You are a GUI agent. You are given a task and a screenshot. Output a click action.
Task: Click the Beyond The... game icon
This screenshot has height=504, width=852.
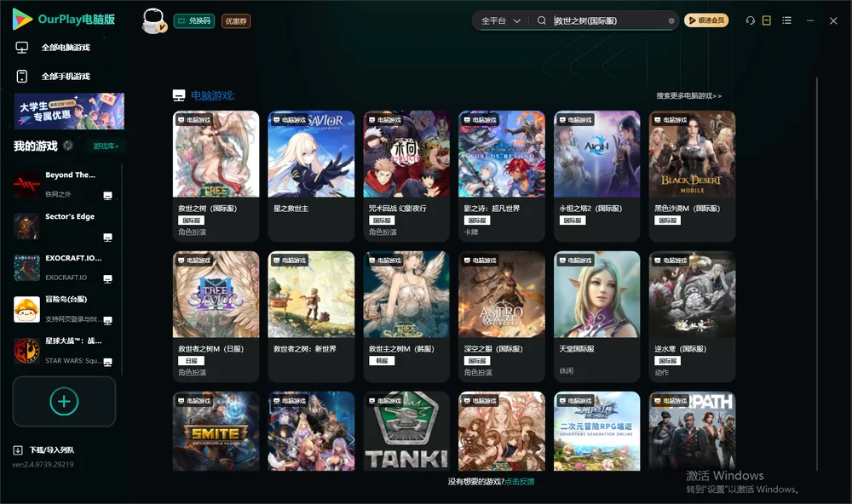[26, 185]
